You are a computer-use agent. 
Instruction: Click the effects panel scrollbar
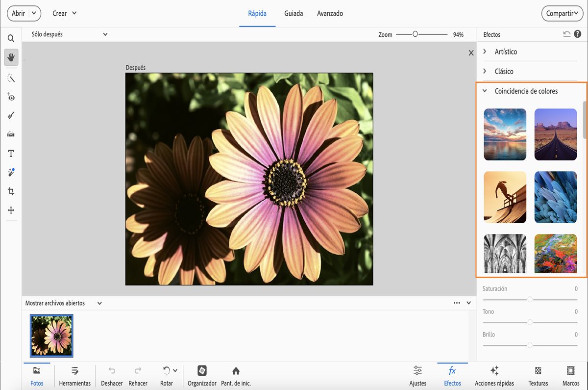coord(585,119)
